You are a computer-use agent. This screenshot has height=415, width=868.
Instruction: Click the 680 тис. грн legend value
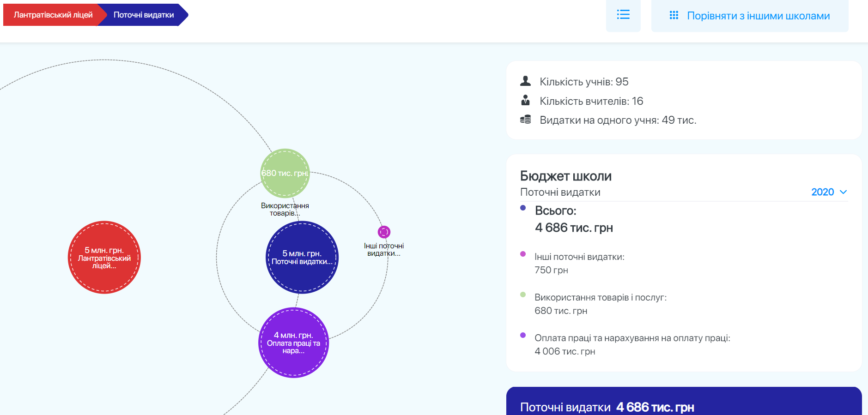[x=561, y=311]
